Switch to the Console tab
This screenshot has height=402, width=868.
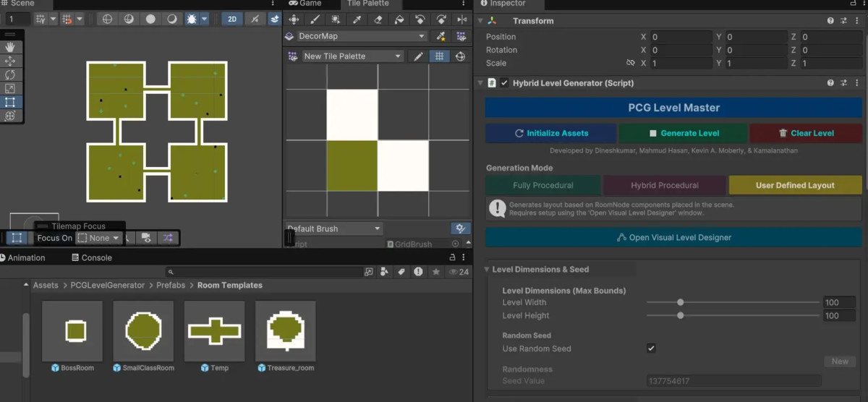click(91, 257)
